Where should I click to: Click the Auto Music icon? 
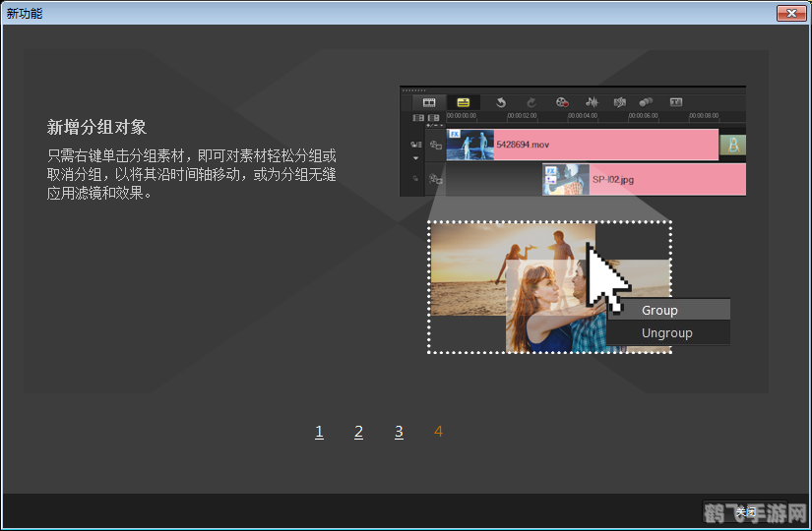point(620,102)
